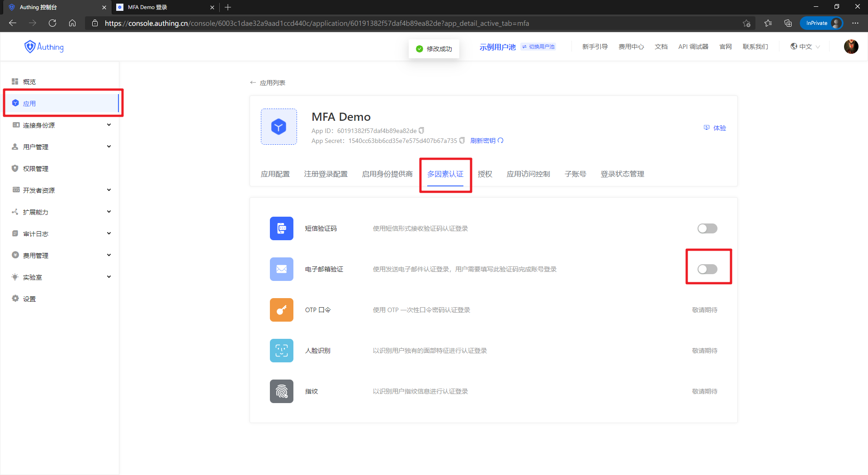Screen dimensions: 868x475
Task: Expand the 费用管理 menu
Action: click(x=109, y=255)
